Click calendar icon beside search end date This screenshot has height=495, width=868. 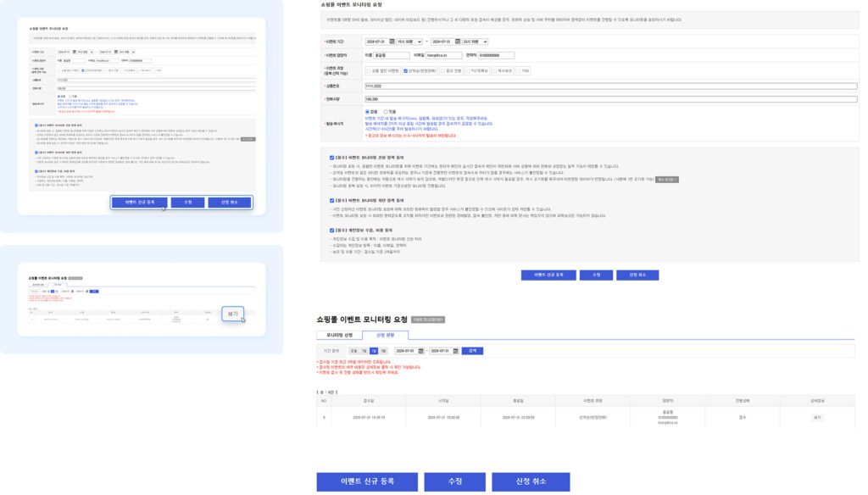pyautogui.click(x=456, y=351)
